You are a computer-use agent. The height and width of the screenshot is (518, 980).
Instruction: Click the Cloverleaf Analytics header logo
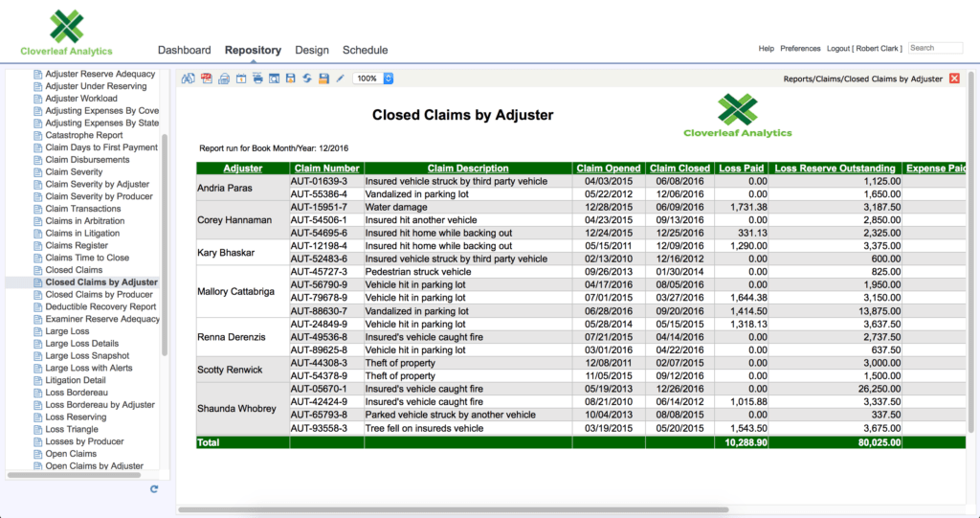click(66, 34)
